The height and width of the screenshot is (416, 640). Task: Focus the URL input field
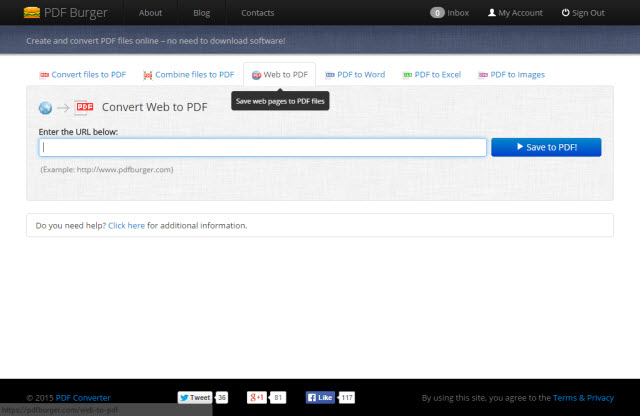point(262,147)
